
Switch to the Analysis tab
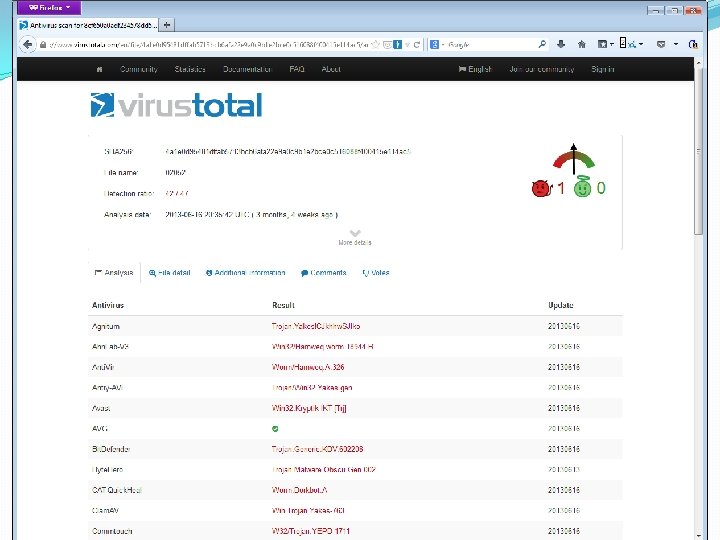(x=114, y=273)
